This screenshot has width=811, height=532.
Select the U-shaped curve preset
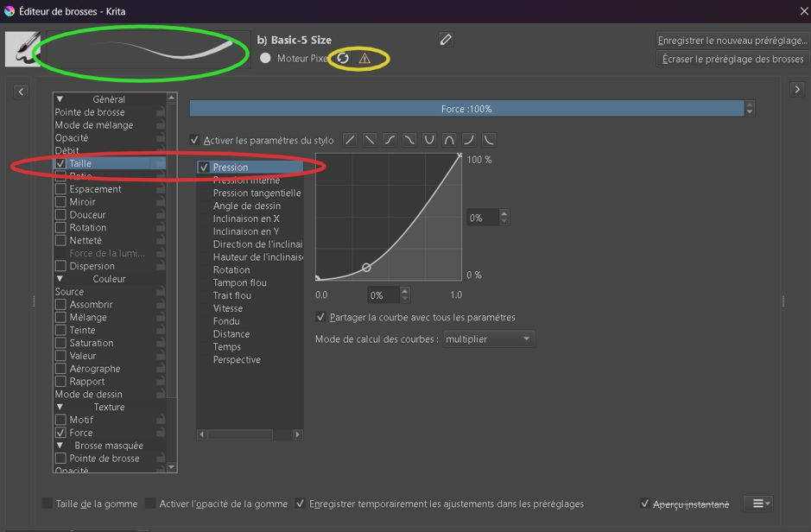429,140
